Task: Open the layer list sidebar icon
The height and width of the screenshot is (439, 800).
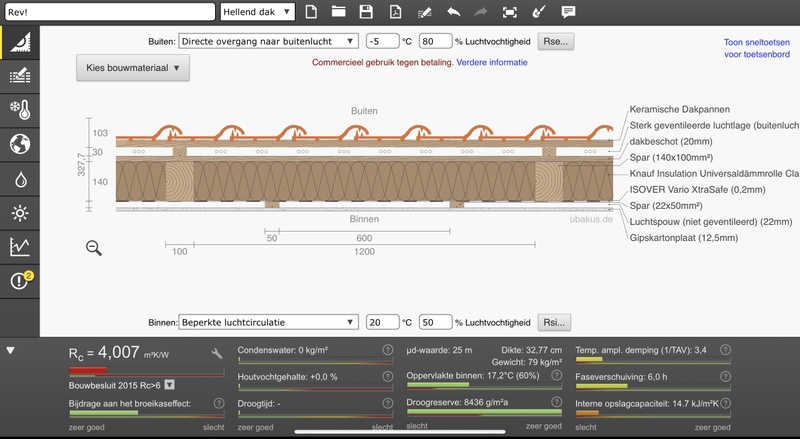Action: (x=20, y=76)
